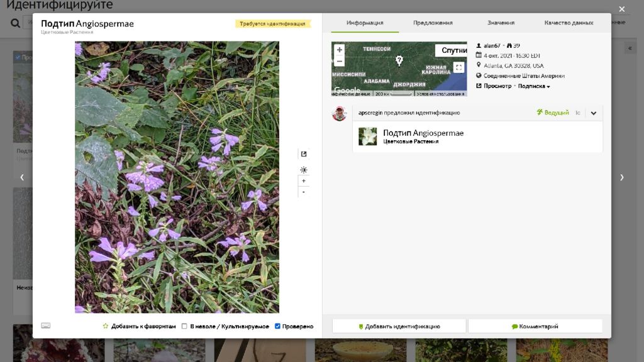Toggle "В неволе / Культивируемое" checkbox
This screenshot has width=644, height=362.
(x=184, y=326)
